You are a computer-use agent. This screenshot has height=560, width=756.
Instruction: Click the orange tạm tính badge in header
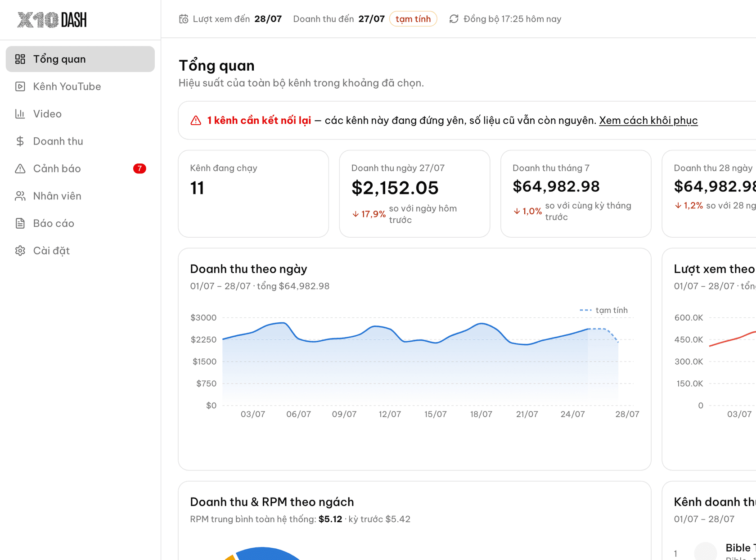413,19
